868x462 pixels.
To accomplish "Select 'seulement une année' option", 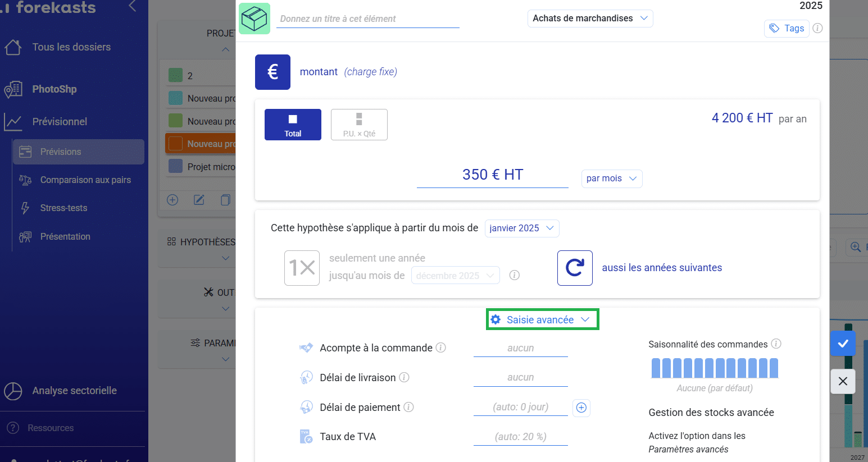I will [302, 268].
